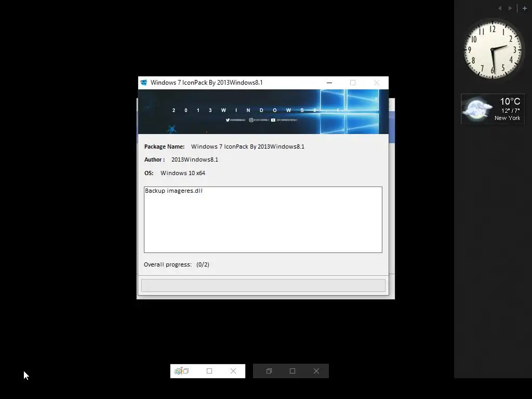Click the X icon in white strip
The width and height of the screenshot is (532, 399).
[x=233, y=371]
